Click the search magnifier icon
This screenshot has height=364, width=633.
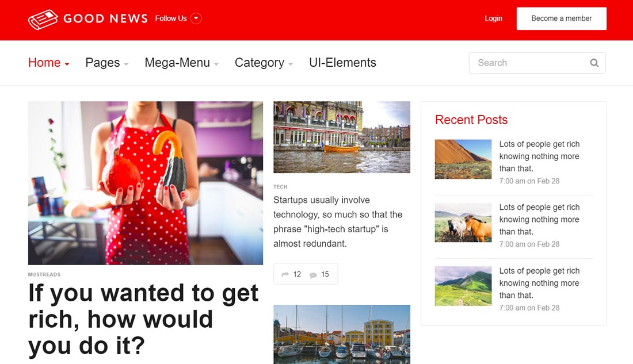594,63
